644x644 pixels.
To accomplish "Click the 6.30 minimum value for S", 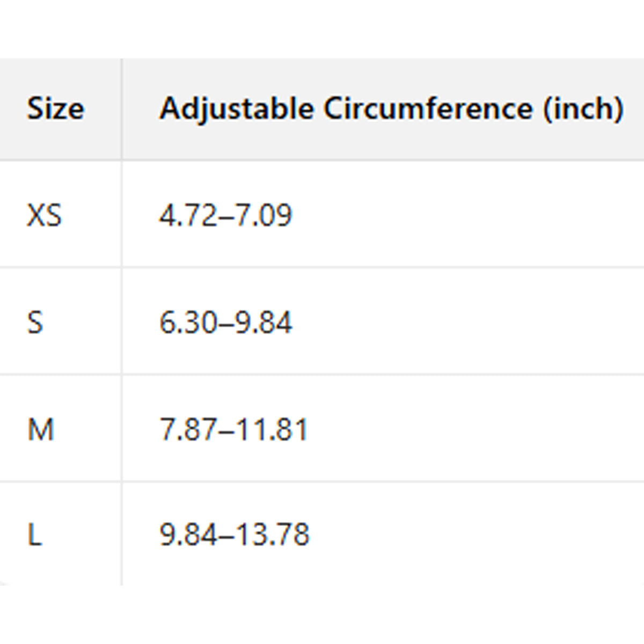I will (187, 323).
